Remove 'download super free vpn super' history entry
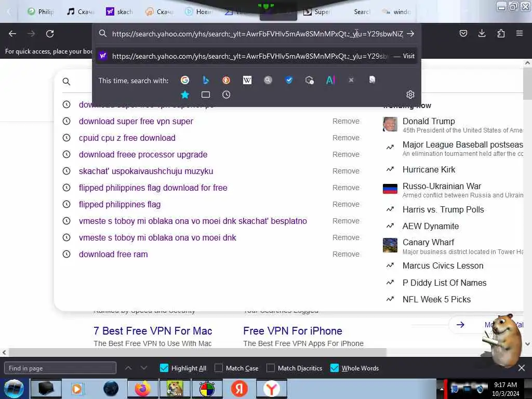 [345, 121]
